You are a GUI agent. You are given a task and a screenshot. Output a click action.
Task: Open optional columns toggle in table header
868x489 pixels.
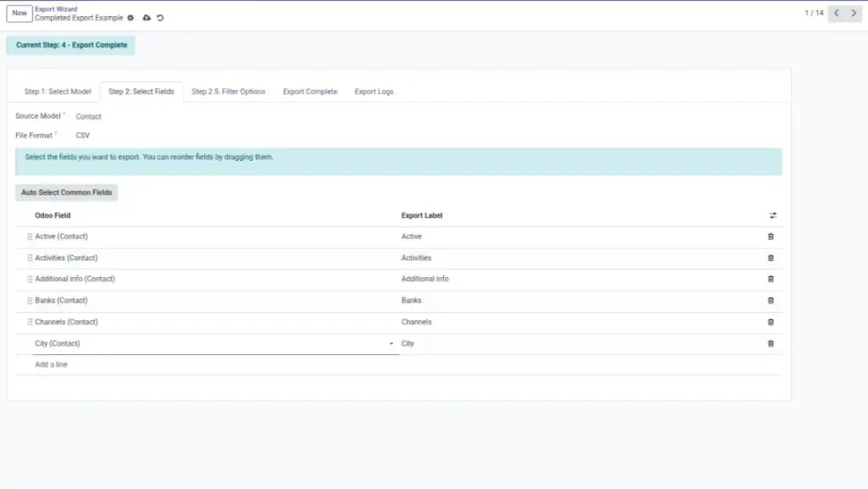click(x=773, y=216)
